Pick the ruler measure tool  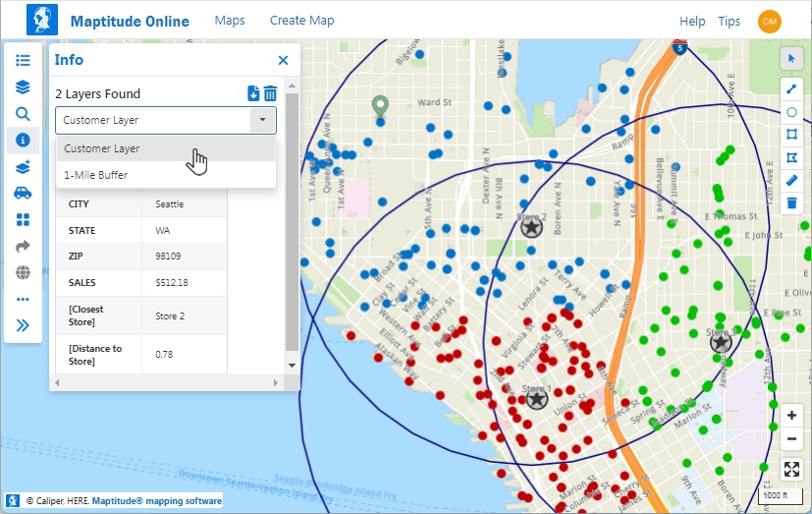(x=791, y=180)
